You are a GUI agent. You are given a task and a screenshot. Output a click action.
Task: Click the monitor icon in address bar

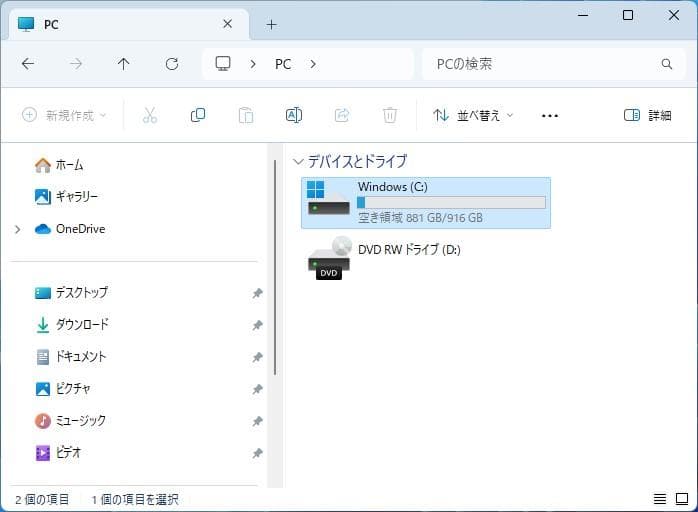pyautogui.click(x=223, y=64)
